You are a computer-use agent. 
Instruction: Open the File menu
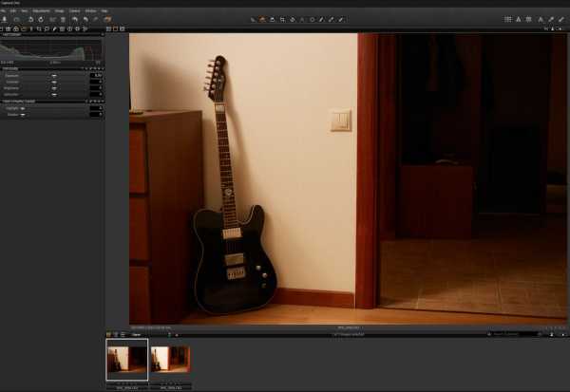tap(3, 10)
